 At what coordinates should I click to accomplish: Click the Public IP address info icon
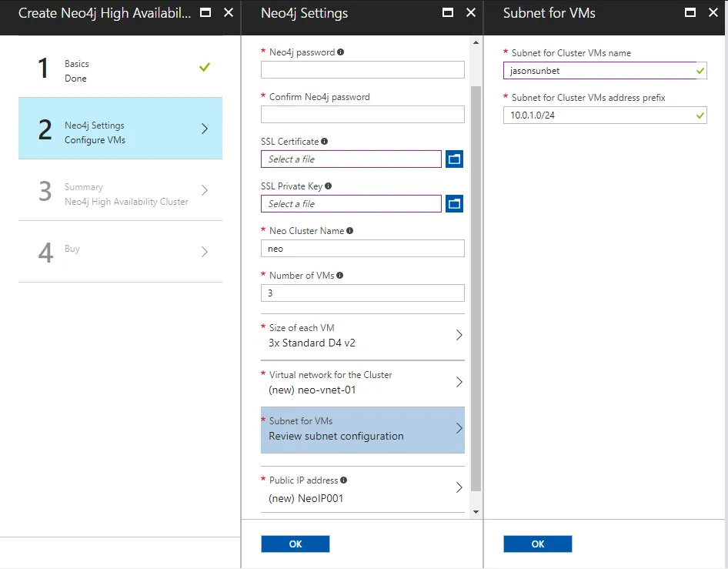(343, 480)
